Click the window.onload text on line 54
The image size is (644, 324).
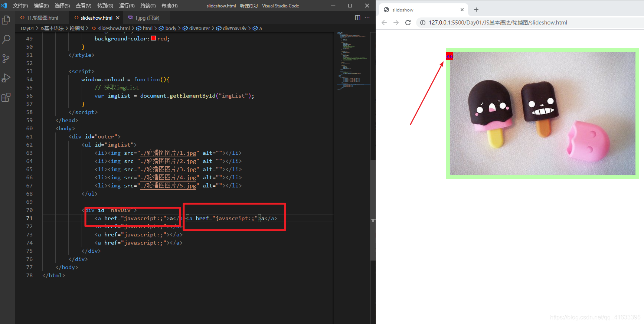coord(102,79)
